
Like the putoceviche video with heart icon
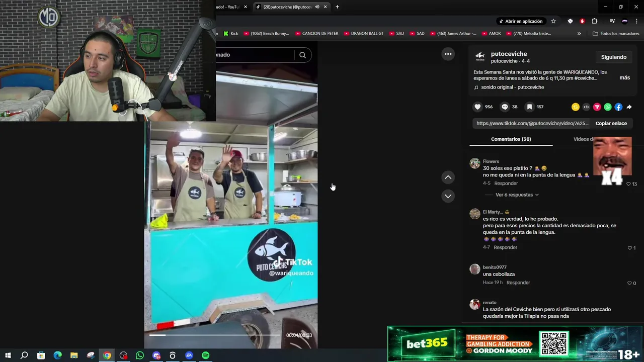(x=477, y=107)
